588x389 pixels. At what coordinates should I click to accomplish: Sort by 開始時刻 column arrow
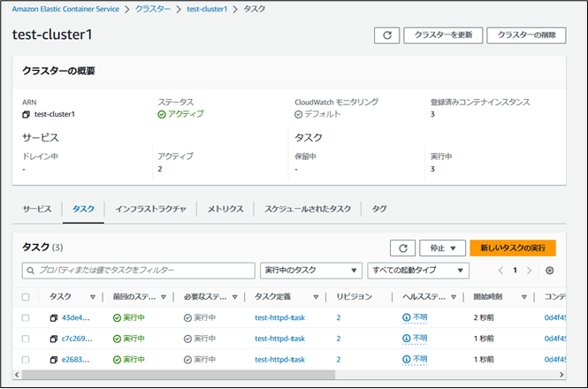click(524, 297)
